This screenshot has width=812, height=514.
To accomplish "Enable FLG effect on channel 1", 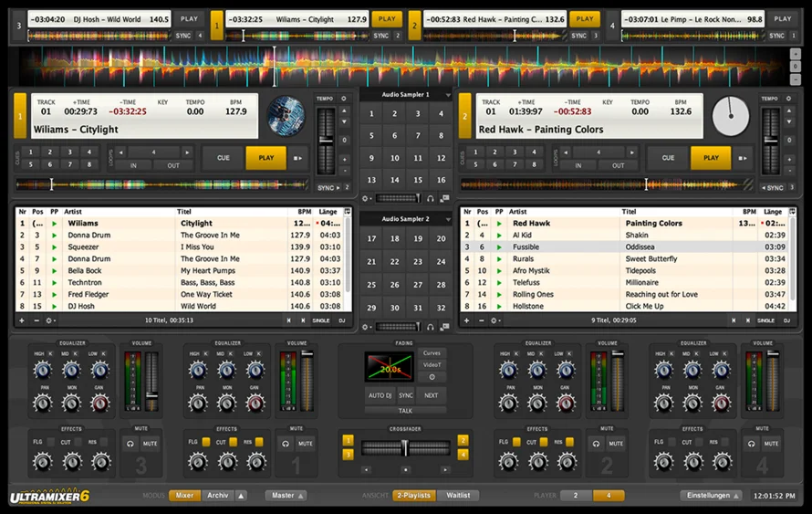I will 206,442.
